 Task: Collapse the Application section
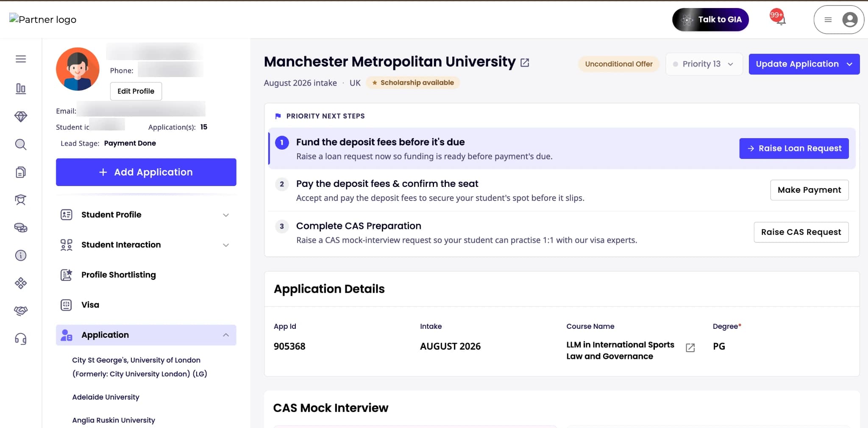pos(146,335)
